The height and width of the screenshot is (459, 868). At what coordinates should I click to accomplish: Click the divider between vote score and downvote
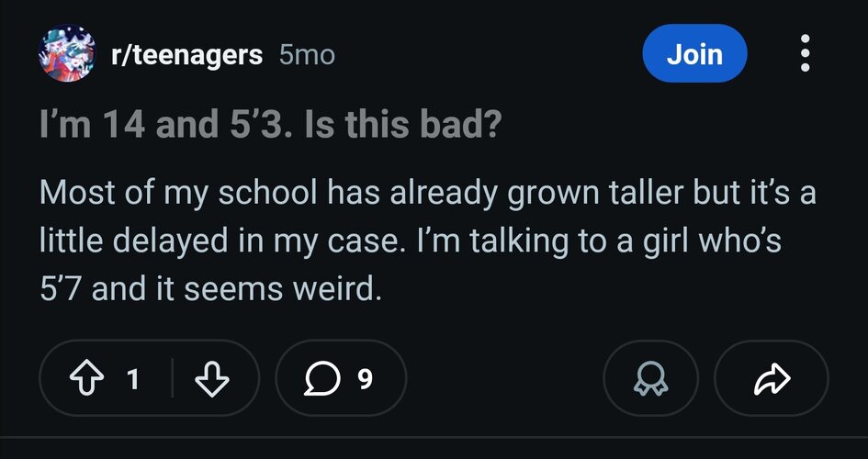pyautogui.click(x=172, y=377)
